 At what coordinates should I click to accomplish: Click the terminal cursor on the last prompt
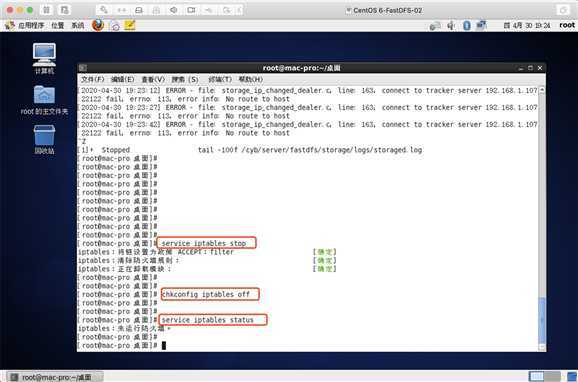coord(164,345)
